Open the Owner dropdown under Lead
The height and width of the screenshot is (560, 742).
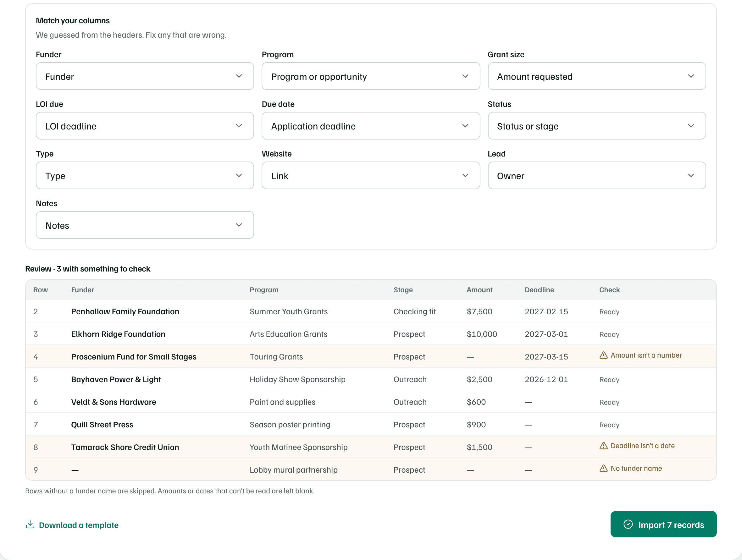[596, 175]
